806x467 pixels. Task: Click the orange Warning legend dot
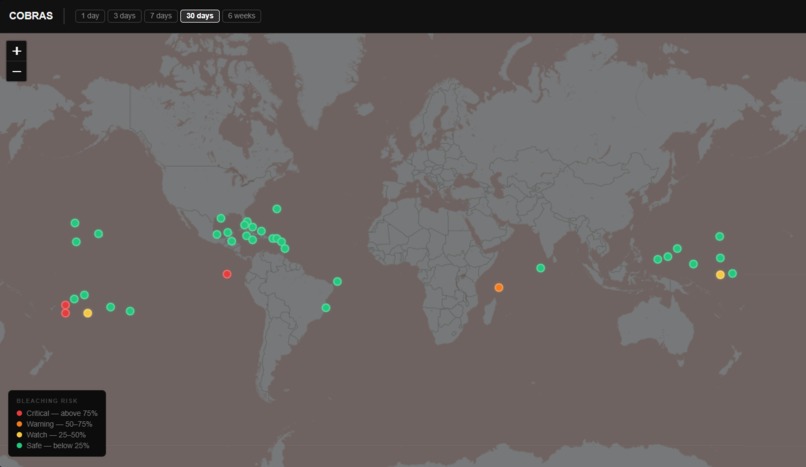tap(20, 424)
